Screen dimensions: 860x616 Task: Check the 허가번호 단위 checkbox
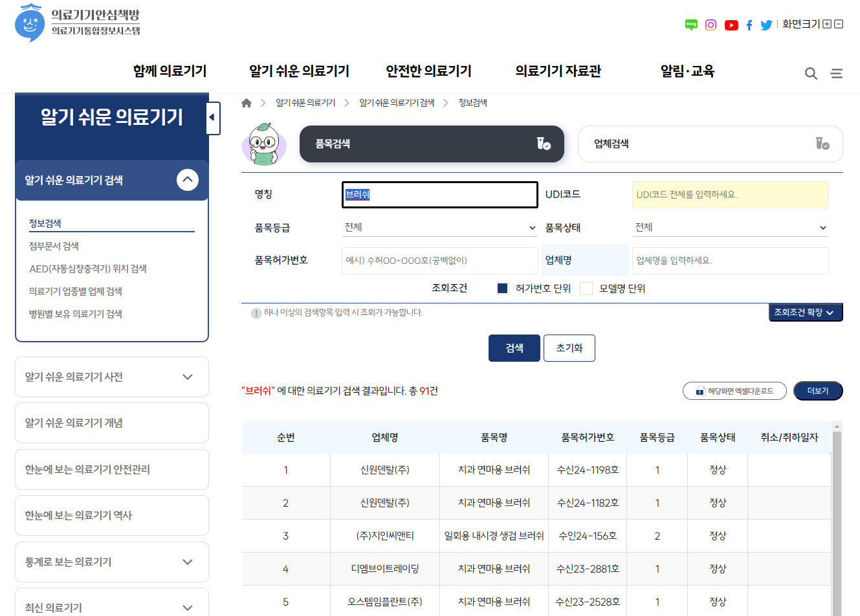[503, 289]
